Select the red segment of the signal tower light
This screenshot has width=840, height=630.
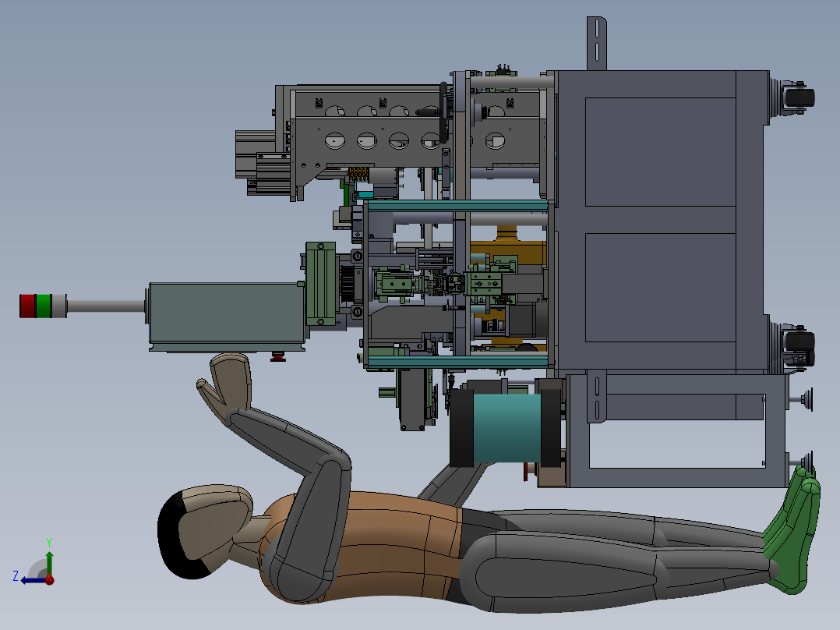(27, 306)
